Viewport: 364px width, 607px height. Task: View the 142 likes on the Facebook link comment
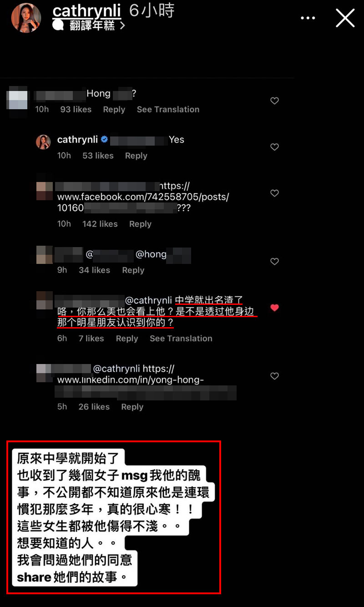tap(100, 224)
